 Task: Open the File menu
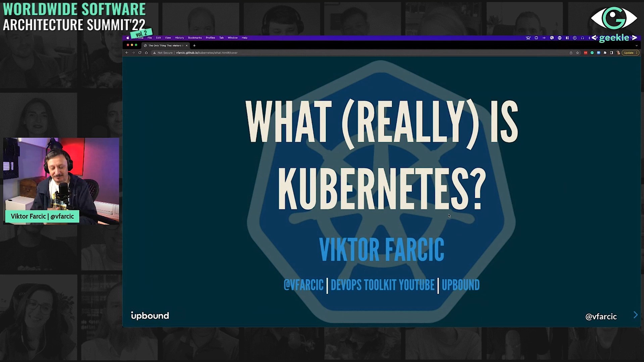(x=150, y=38)
